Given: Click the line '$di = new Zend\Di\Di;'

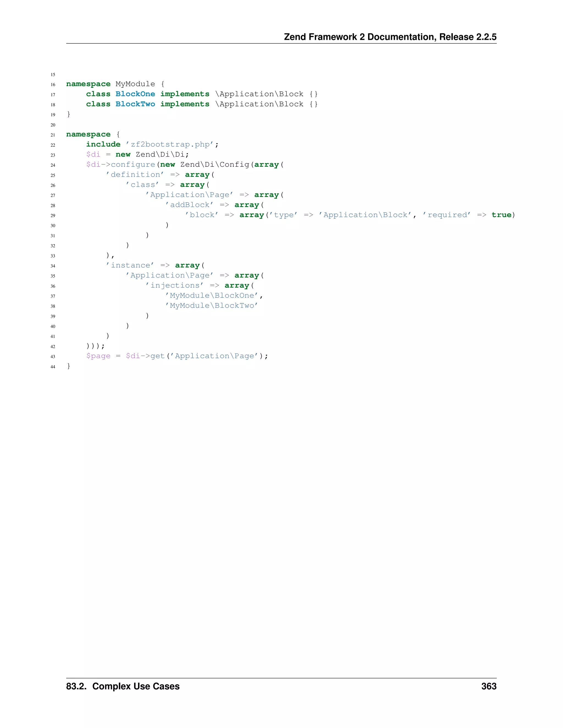Looking at the screenshot, I should pyautogui.click(x=137, y=154).
